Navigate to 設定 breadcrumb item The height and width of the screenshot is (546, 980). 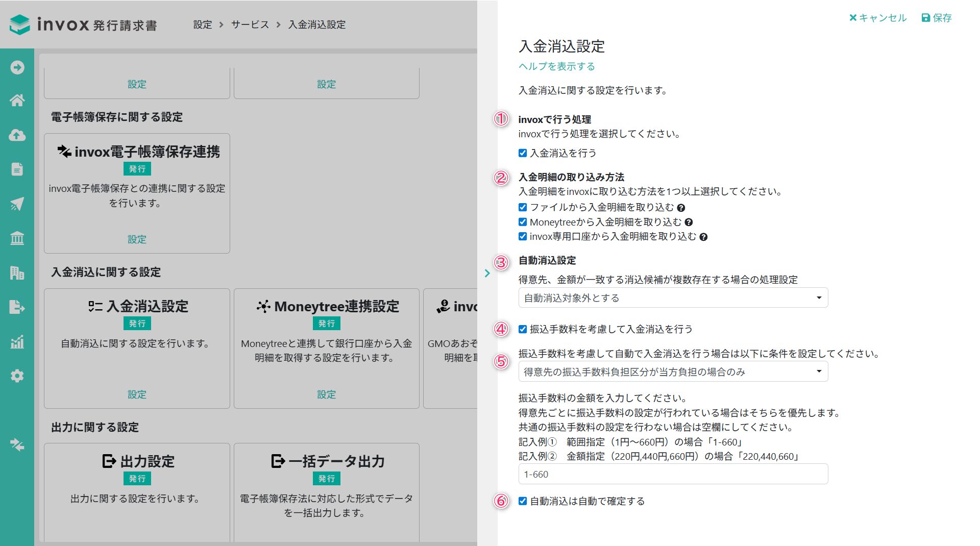[x=202, y=24]
